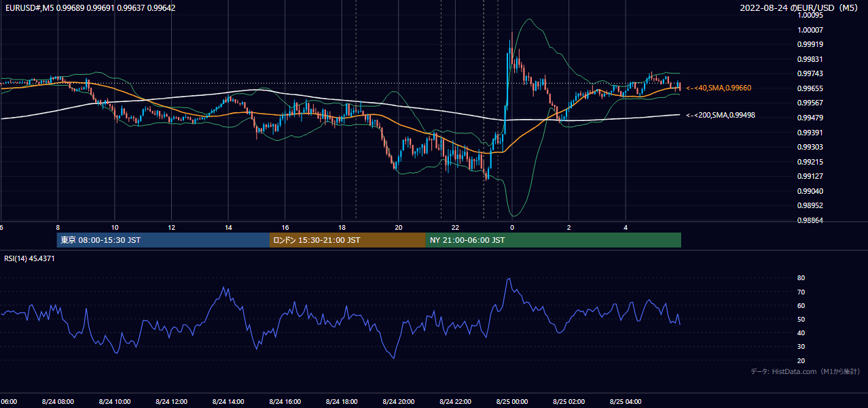Click hour tick 4 under the price chart

pyautogui.click(x=626, y=227)
